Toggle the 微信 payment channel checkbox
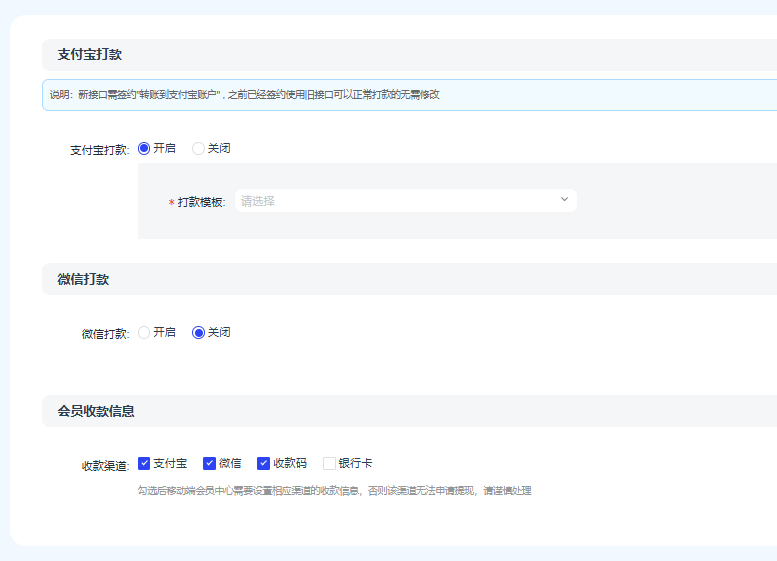The height and width of the screenshot is (561, 777). (210, 463)
